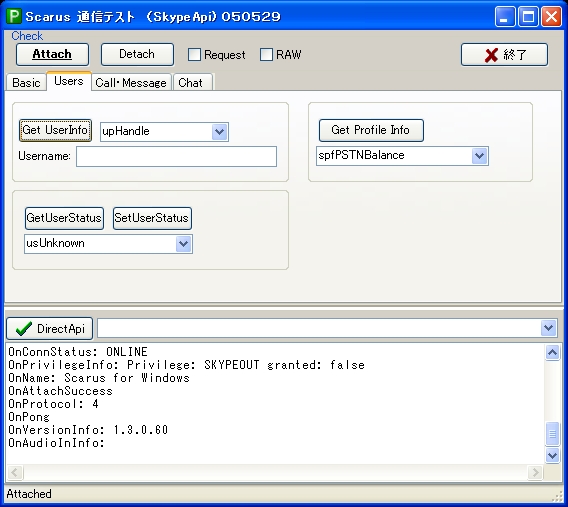Open the Call·Message tab
568x507 pixels.
click(131, 83)
